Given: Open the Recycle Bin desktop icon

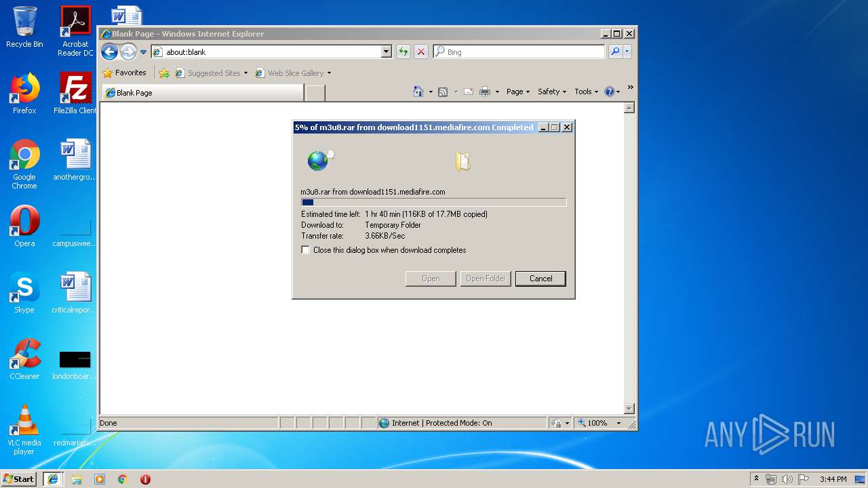Looking at the screenshot, I should (x=24, y=27).
